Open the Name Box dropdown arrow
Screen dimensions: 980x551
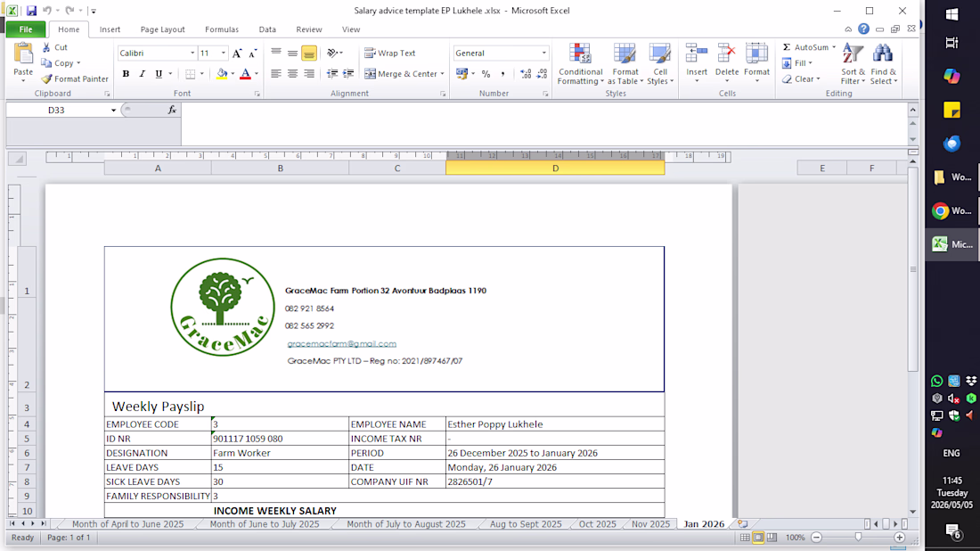coord(113,110)
